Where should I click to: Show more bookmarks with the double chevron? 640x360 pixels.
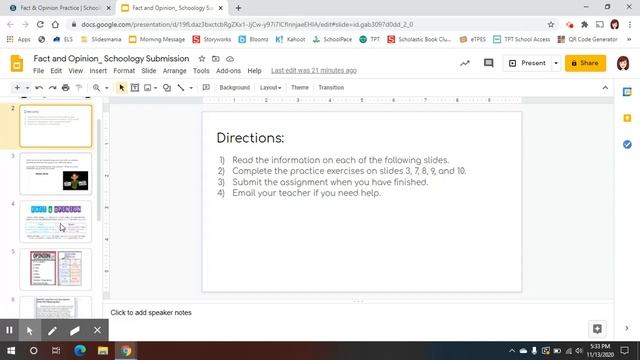[x=629, y=39]
